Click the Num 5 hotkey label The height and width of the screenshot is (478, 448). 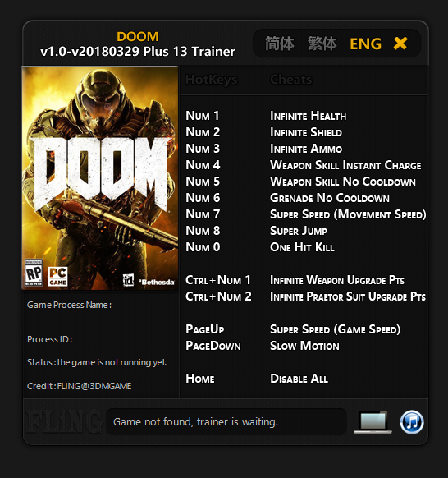(x=203, y=182)
